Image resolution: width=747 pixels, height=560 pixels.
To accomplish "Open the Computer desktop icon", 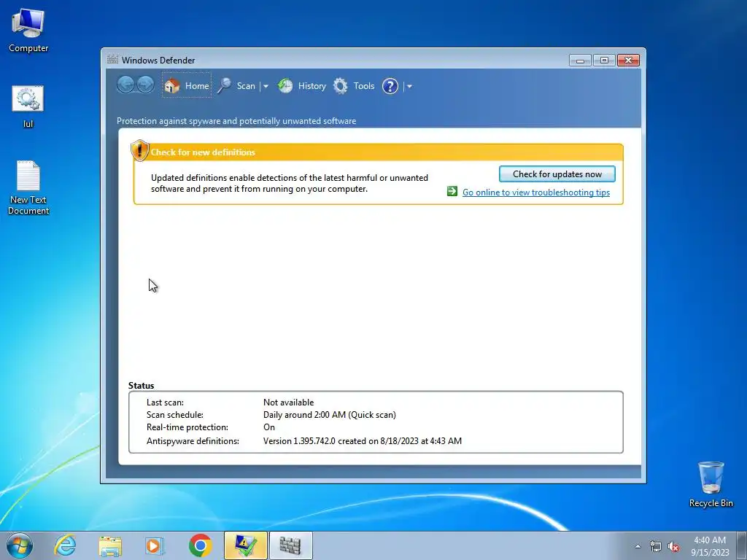I will click(28, 31).
